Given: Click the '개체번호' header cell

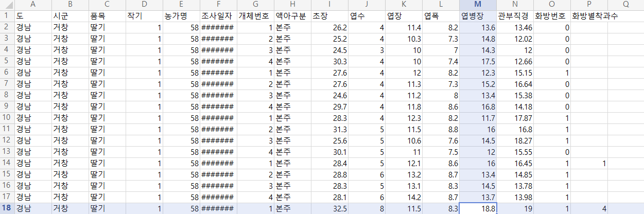Looking at the screenshot, I should pos(255,16).
